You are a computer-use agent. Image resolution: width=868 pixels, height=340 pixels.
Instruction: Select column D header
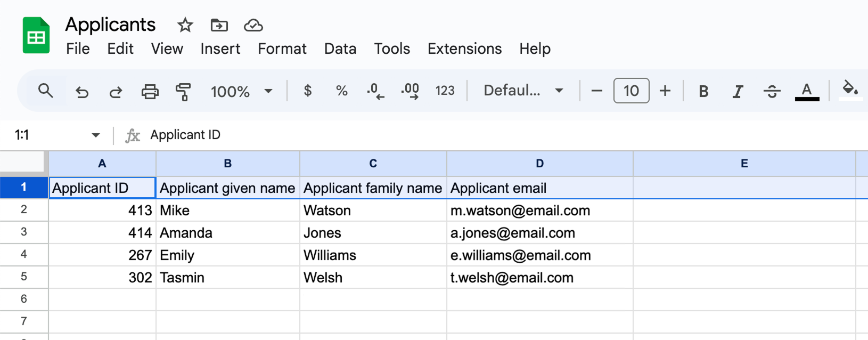(x=540, y=164)
